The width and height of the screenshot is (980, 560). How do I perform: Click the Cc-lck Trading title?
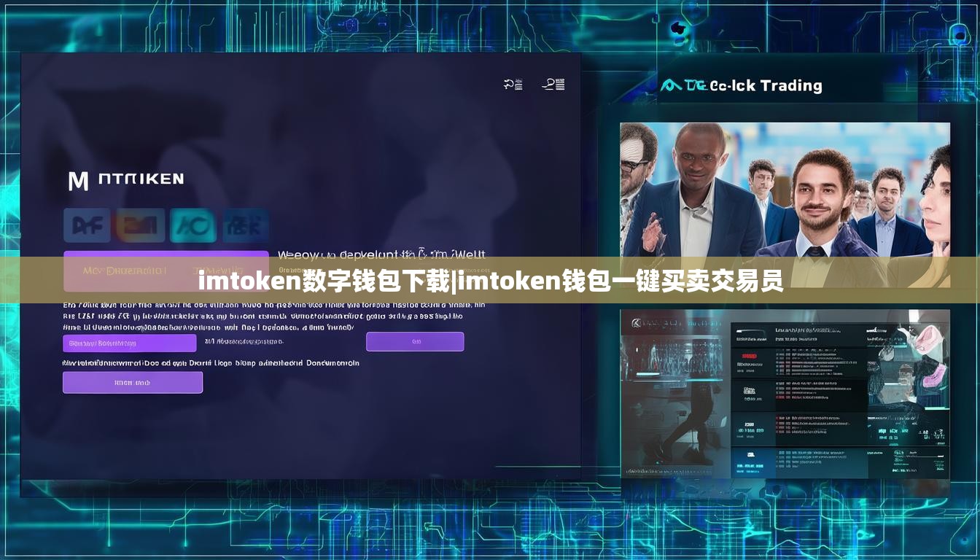coord(766,85)
